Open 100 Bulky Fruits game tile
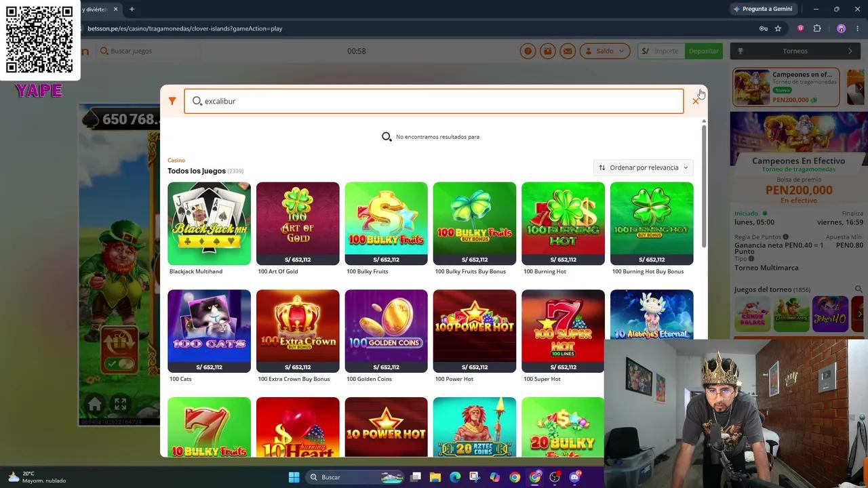Viewport: 868px width, 488px height. [386, 223]
